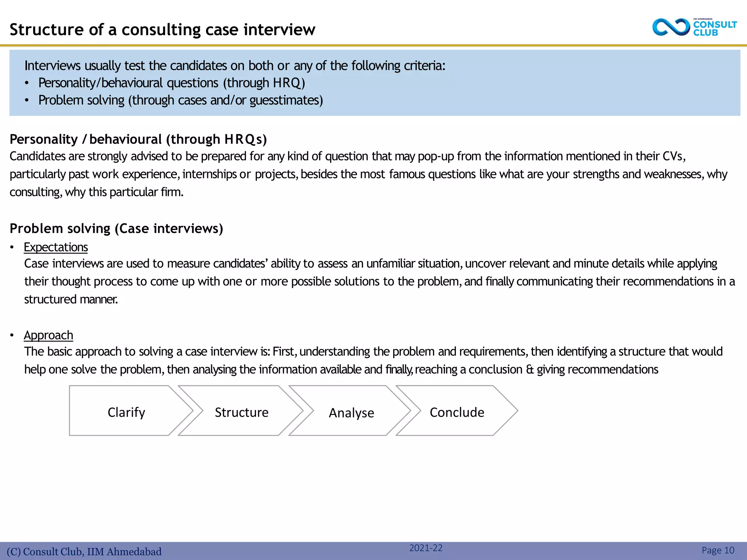This screenshot has width=747, height=560.
Task: Click the underlined Approach heading
Action: [x=49, y=335]
